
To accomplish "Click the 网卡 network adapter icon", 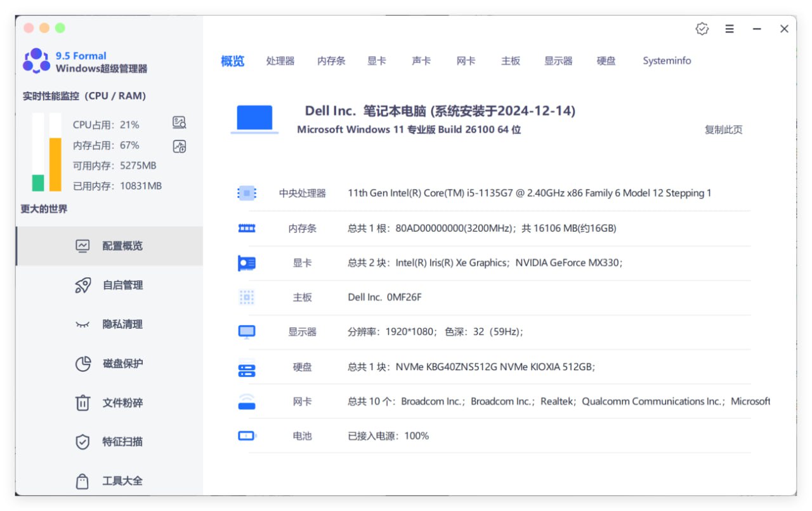I will (247, 402).
